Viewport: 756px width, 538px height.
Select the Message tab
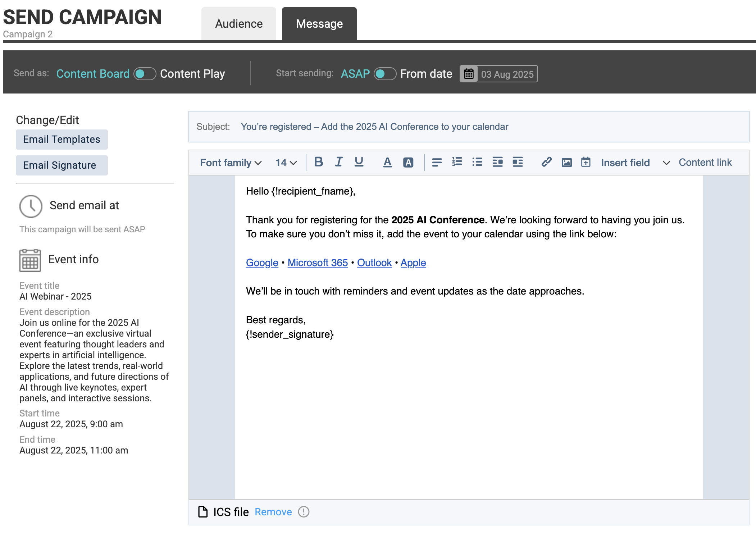click(x=319, y=24)
